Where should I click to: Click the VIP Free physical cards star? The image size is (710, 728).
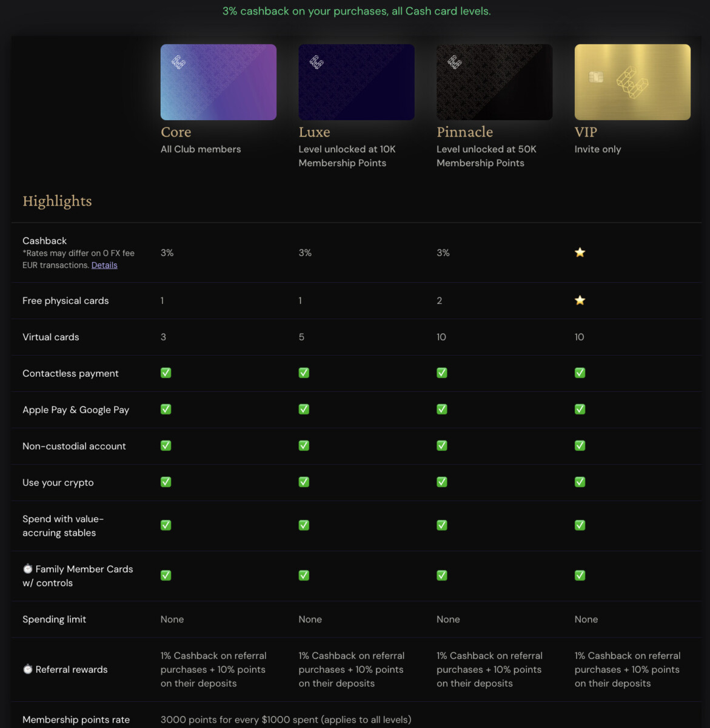(x=580, y=300)
